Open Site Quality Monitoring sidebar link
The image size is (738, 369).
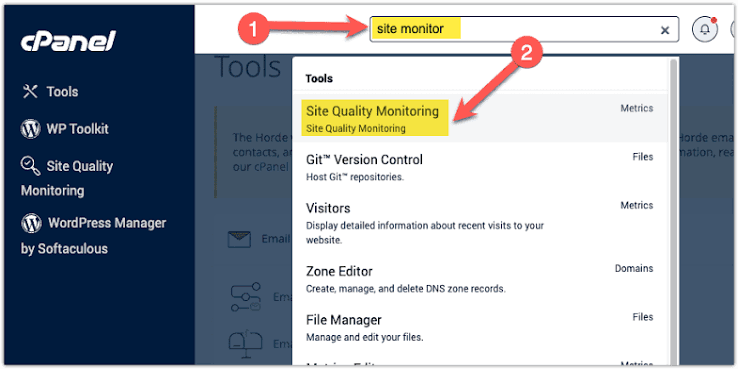tap(67, 178)
